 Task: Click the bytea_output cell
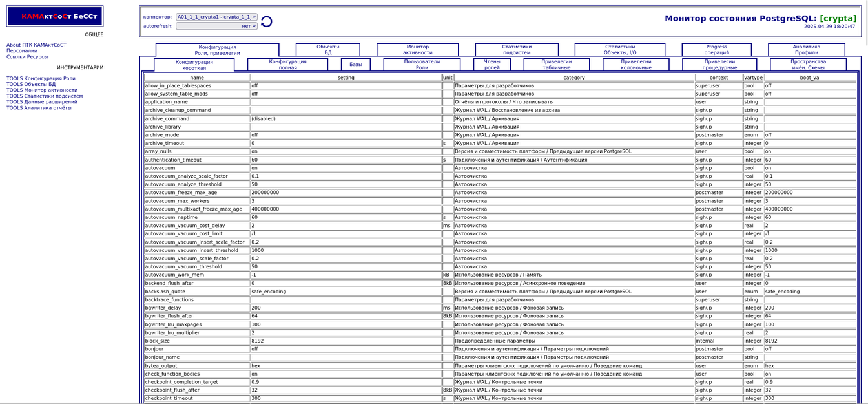click(197, 366)
